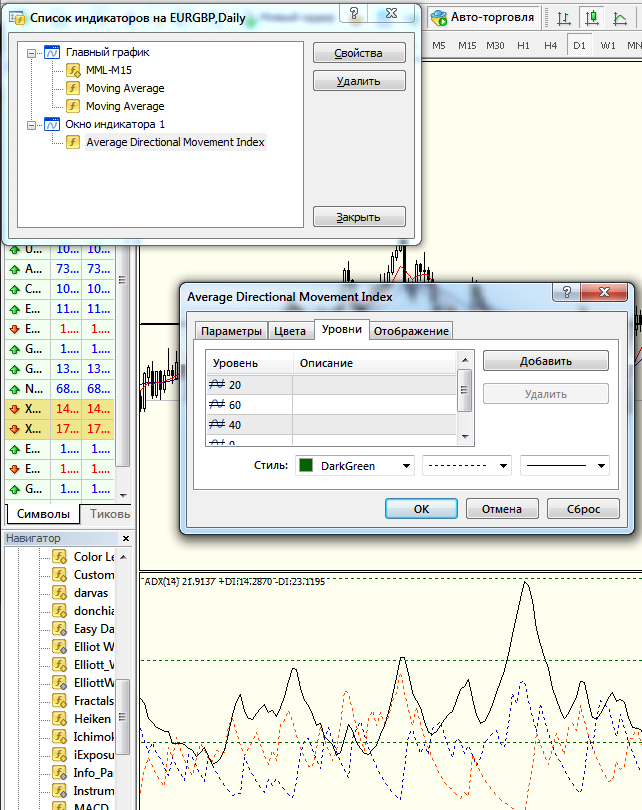
Task: Click the N... symbol row in Market Watch
Action: pyautogui.click(x=59, y=389)
